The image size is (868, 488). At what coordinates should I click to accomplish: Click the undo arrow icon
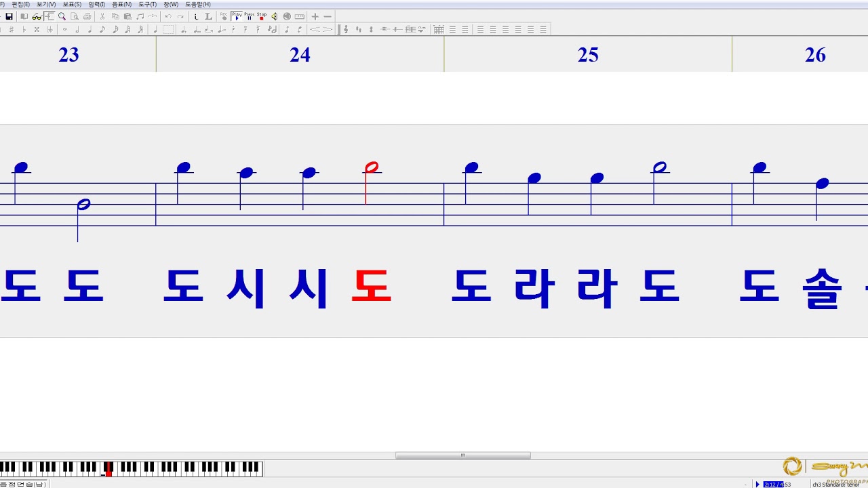(x=168, y=16)
